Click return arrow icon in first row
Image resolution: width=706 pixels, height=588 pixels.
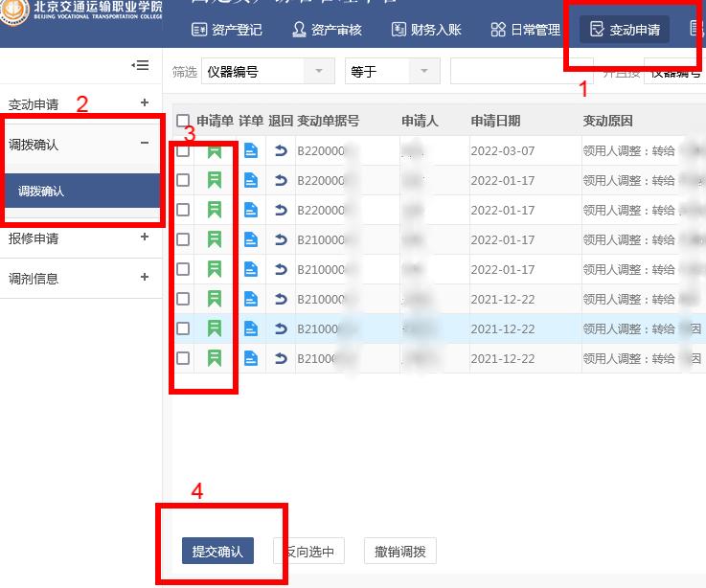[281, 150]
